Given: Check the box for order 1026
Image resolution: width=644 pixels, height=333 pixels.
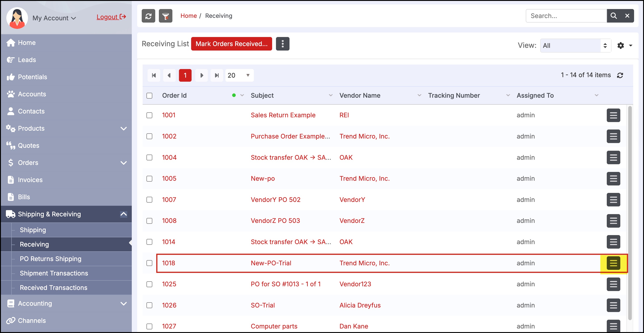Looking at the screenshot, I should tap(149, 305).
